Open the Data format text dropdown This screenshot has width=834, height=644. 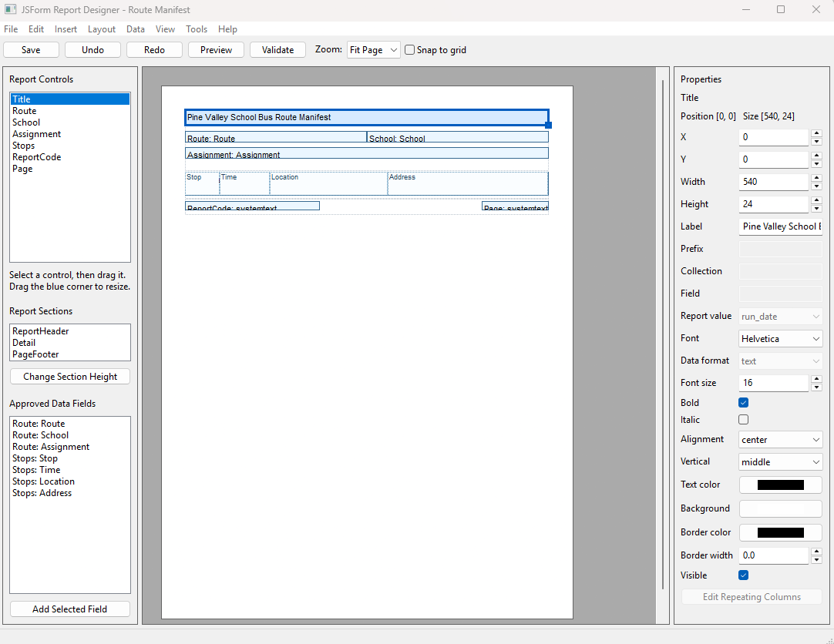coord(780,361)
